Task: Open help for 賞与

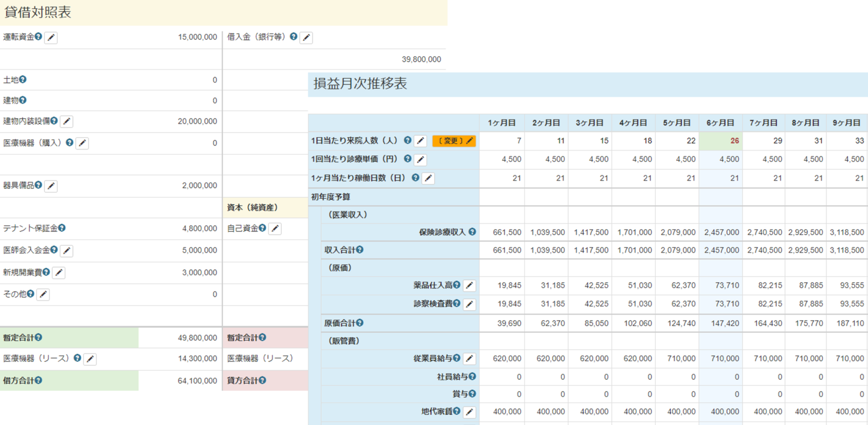Action: tap(472, 394)
